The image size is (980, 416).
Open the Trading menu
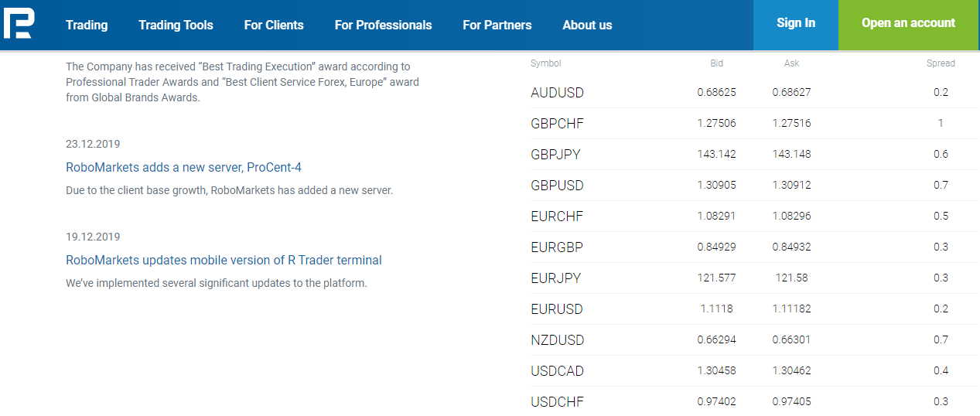tap(87, 25)
